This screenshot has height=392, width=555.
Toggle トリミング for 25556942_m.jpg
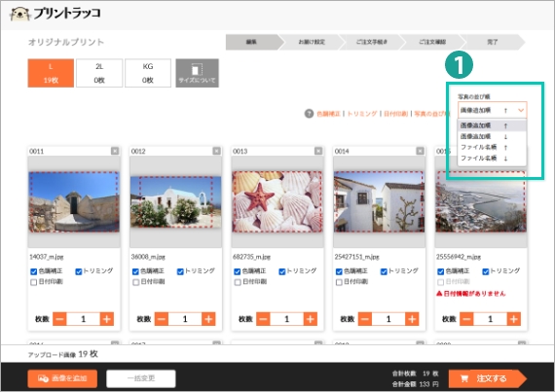(486, 271)
